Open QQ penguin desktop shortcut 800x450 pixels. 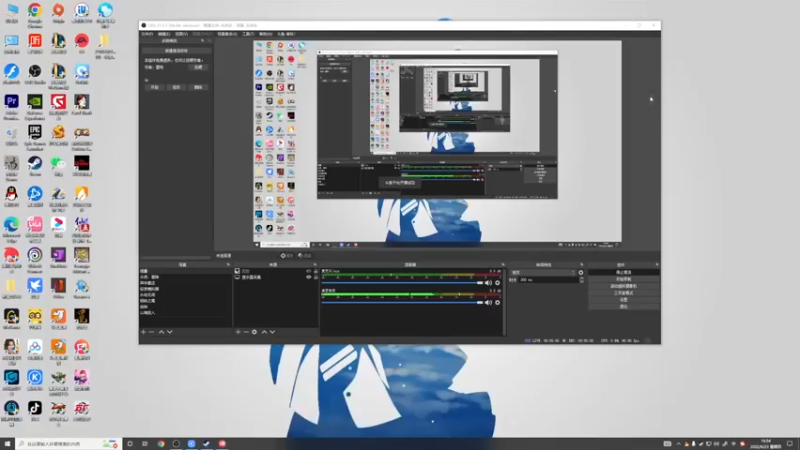click(x=11, y=197)
